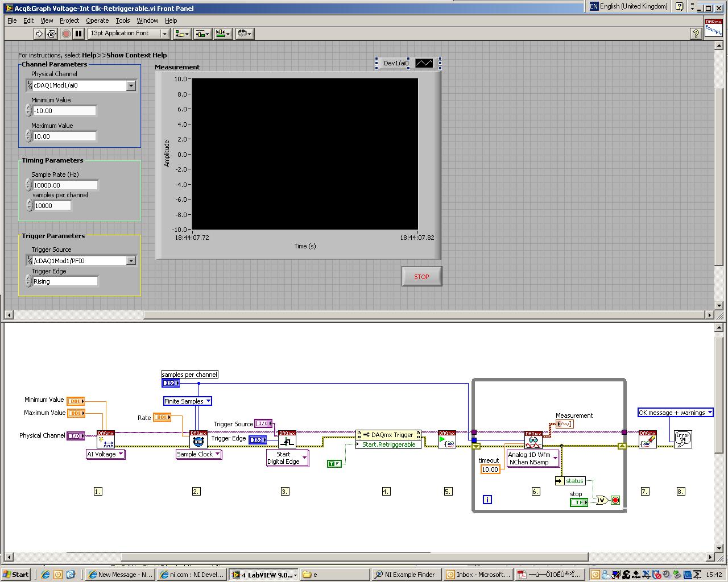Expand the Trigger Source dropdown
728x582 pixels.
pyautogui.click(x=131, y=260)
